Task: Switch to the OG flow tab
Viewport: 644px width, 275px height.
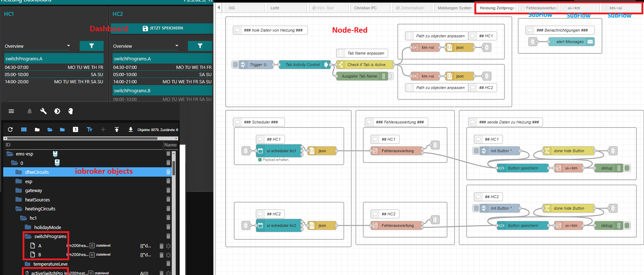Action: tap(245, 8)
